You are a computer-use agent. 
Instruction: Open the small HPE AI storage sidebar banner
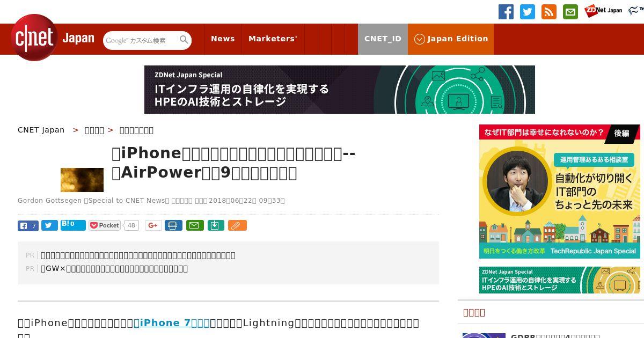coord(560,280)
